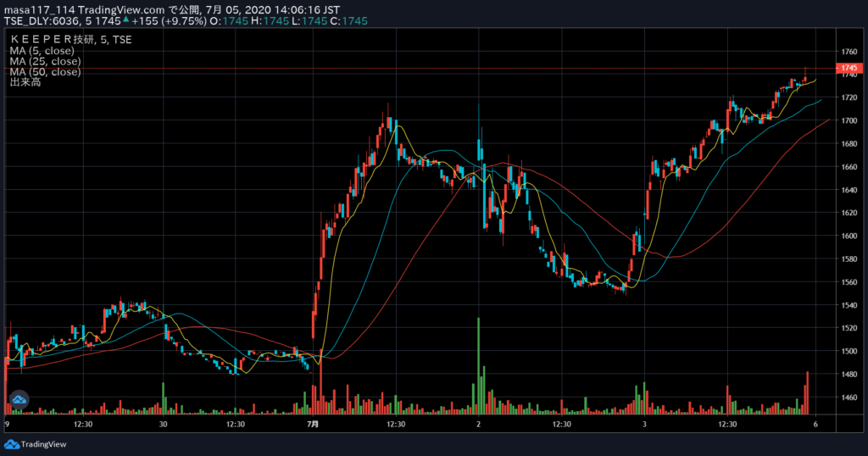
Task: Click the 1680 price axis label
Action: pos(849,144)
